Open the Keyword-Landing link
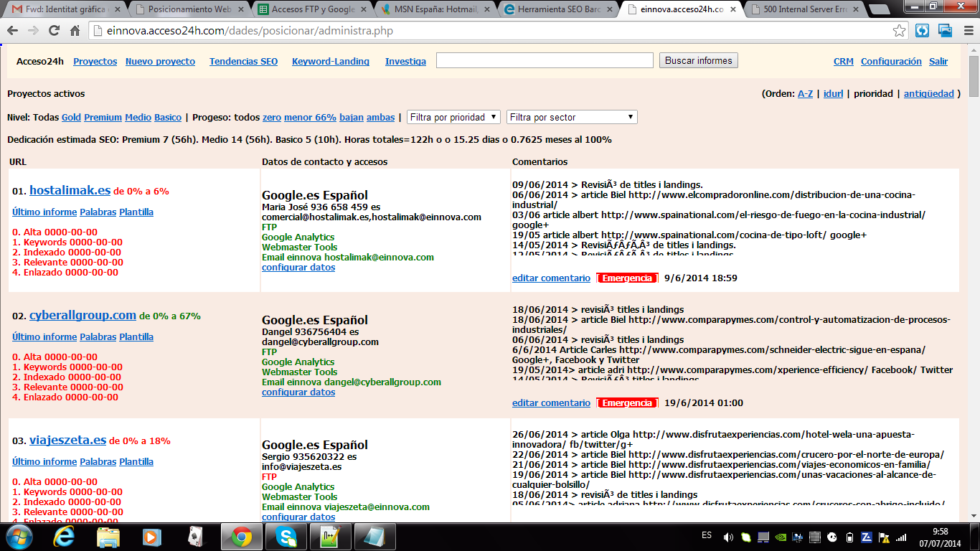This screenshot has height=551, width=980. coord(331,62)
